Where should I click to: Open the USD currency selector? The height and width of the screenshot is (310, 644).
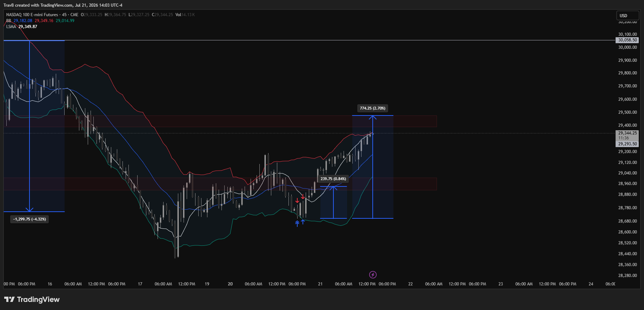(628, 15)
